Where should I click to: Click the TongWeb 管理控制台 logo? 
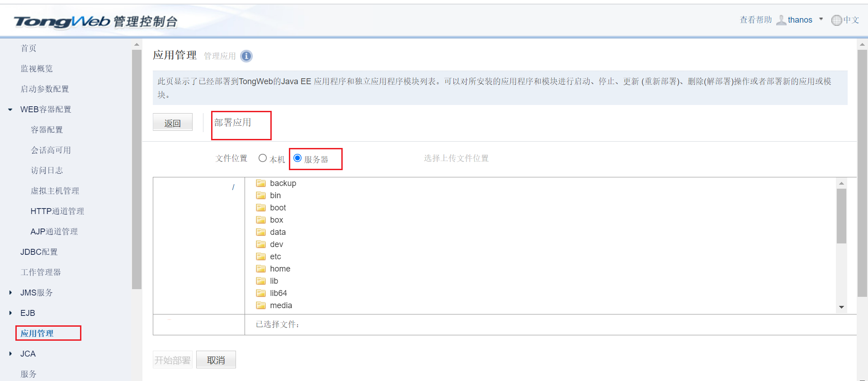pos(95,21)
